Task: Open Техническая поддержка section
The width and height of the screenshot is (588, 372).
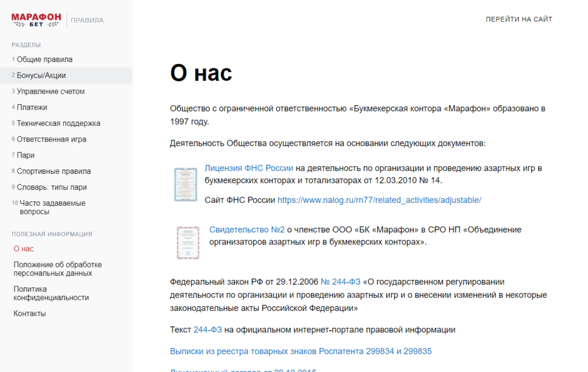Action: (x=59, y=123)
